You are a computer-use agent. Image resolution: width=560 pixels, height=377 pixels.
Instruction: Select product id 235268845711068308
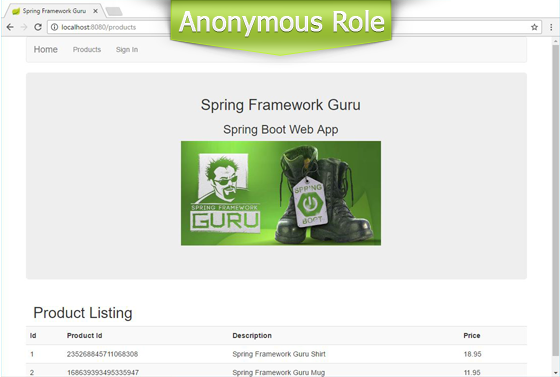click(x=102, y=354)
